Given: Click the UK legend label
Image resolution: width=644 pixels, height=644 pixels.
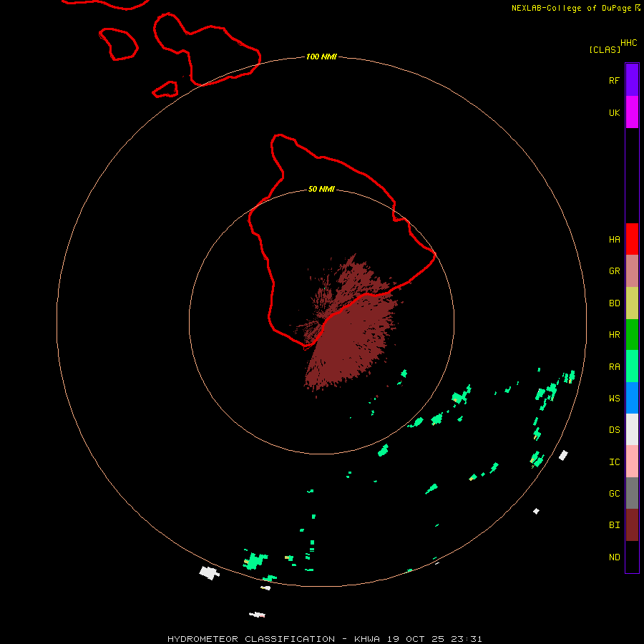Looking at the screenshot, I should coord(615,112).
